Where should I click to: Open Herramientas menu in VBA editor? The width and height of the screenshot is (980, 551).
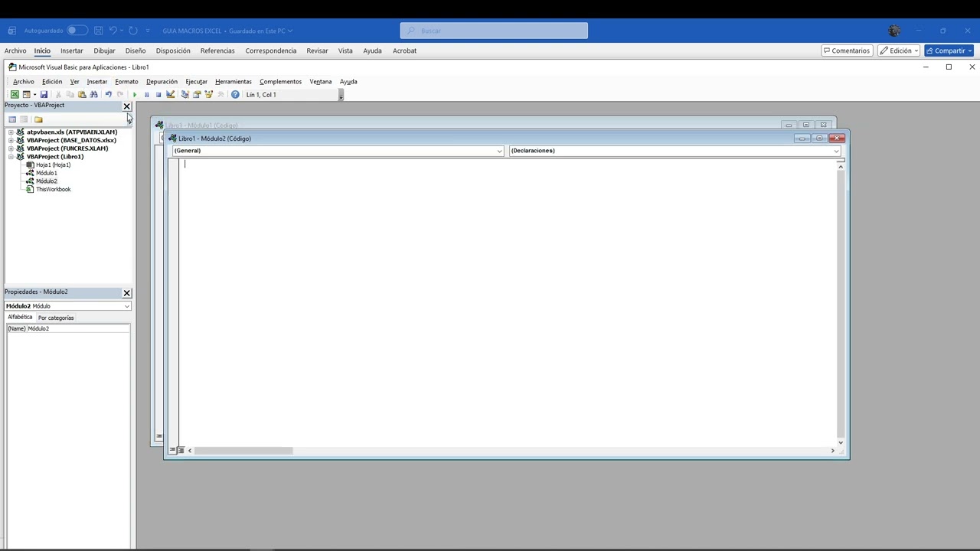point(234,82)
